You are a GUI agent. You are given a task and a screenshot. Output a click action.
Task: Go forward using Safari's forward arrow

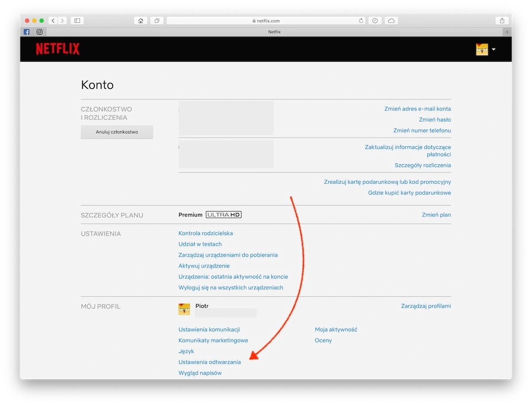point(63,21)
